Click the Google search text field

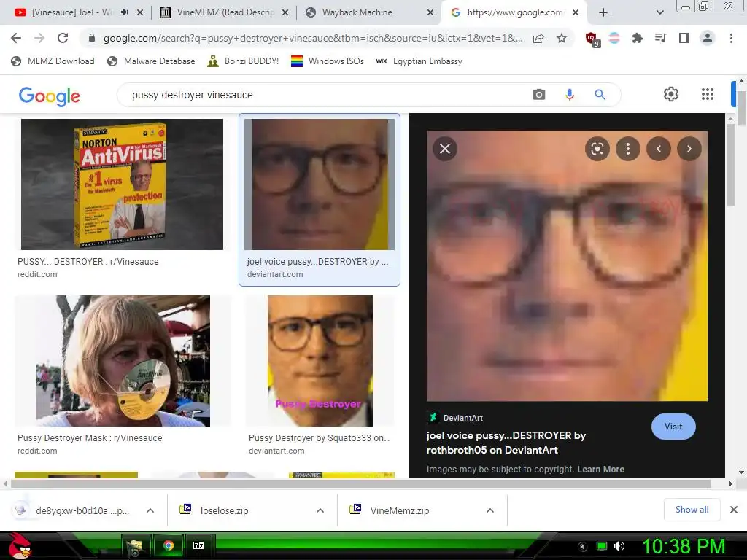324,95
